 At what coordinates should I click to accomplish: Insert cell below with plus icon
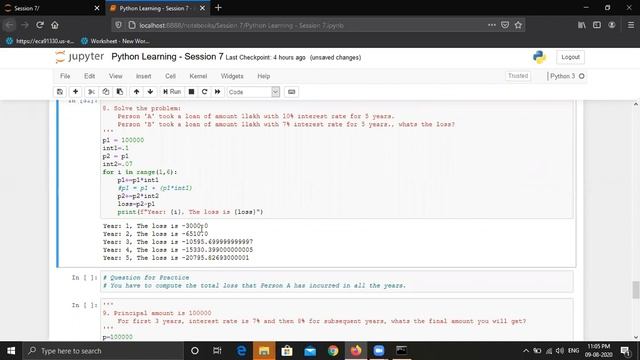click(76, 92)
